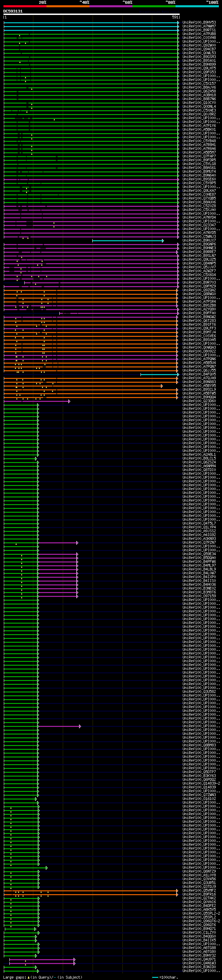Screen dimensions: 222x980
Task: Select label UniRef100_Q8TDI0
Action: pos(199,470)
